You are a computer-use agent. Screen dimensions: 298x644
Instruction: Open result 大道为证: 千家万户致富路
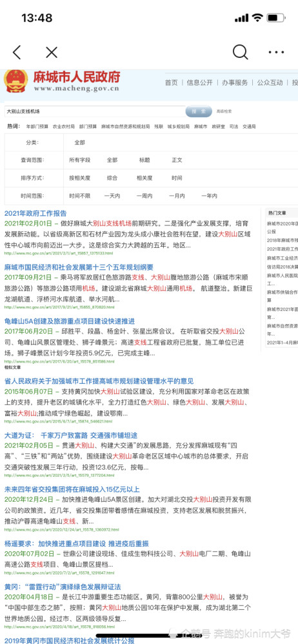[x=71, y=435]
